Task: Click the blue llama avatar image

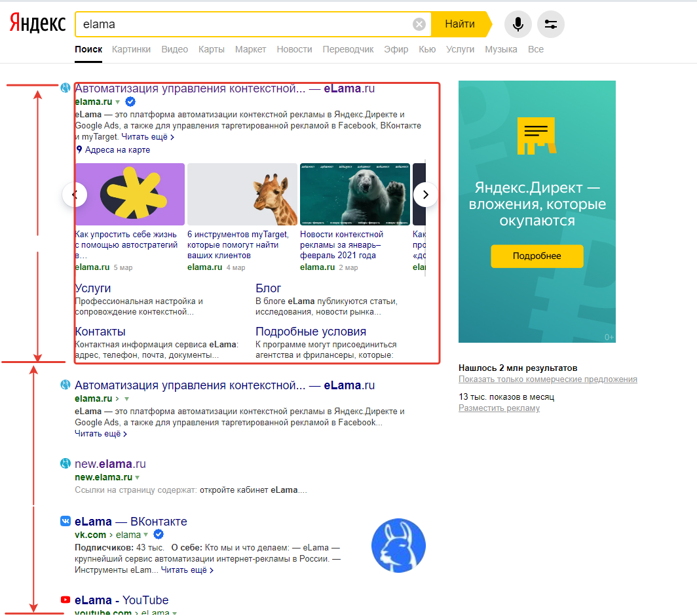Action: click(398, 545)
